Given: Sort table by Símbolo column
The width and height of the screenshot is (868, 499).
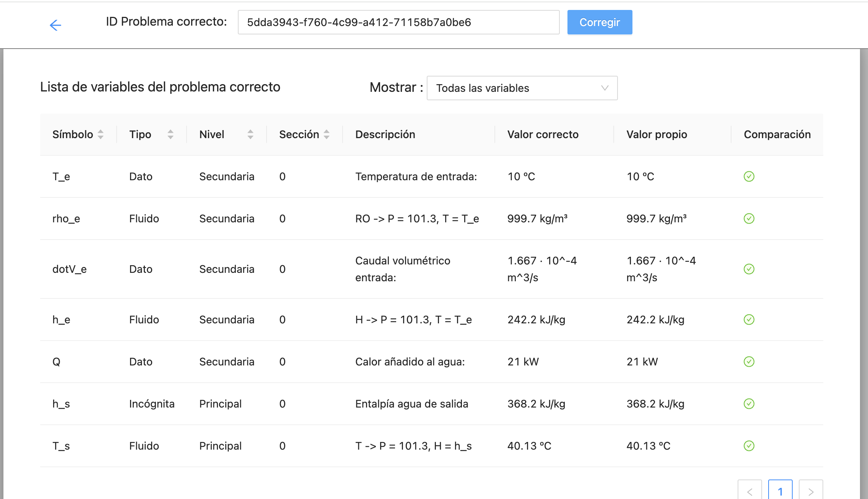Looking at the screenshot, I should [x=101, y=134].
